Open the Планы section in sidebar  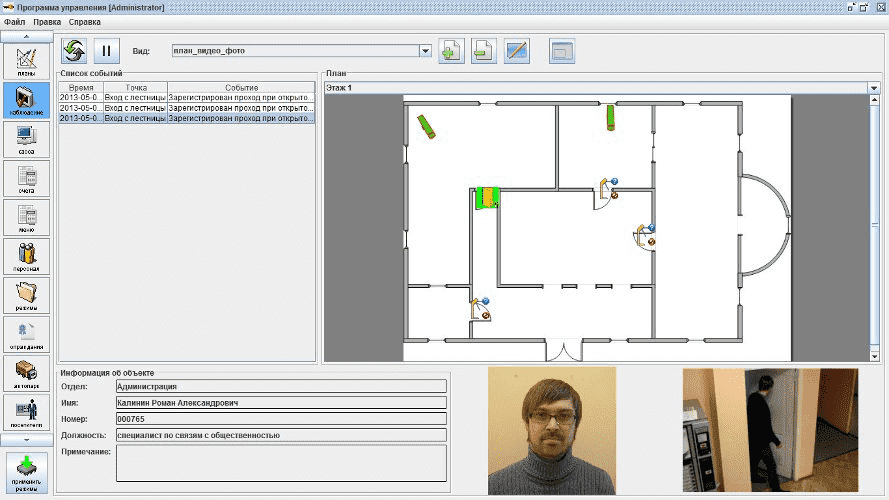[x=27, y=63]
